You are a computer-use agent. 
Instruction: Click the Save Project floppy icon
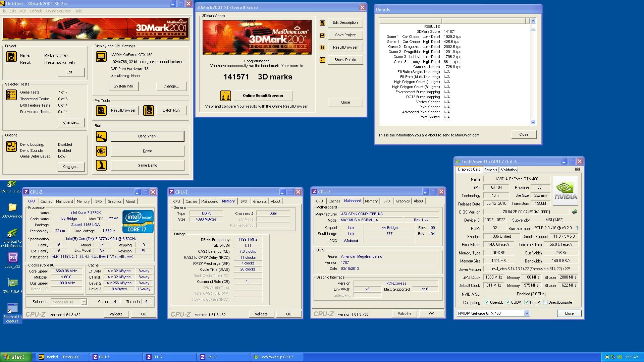tap(322, 35)
